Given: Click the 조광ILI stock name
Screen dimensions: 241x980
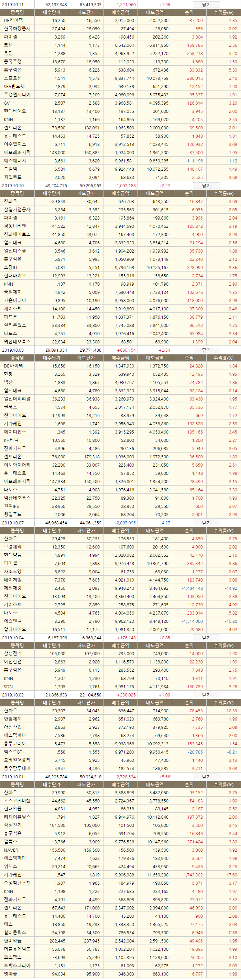Looking at the screenshot, I should pyautogui.click(x=10, y=267).
